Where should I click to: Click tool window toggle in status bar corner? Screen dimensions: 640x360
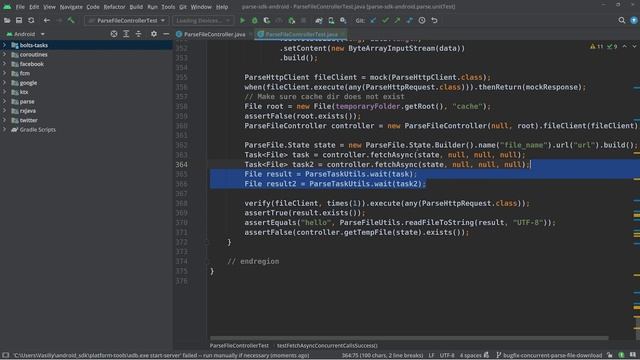[x=5, y=356]
